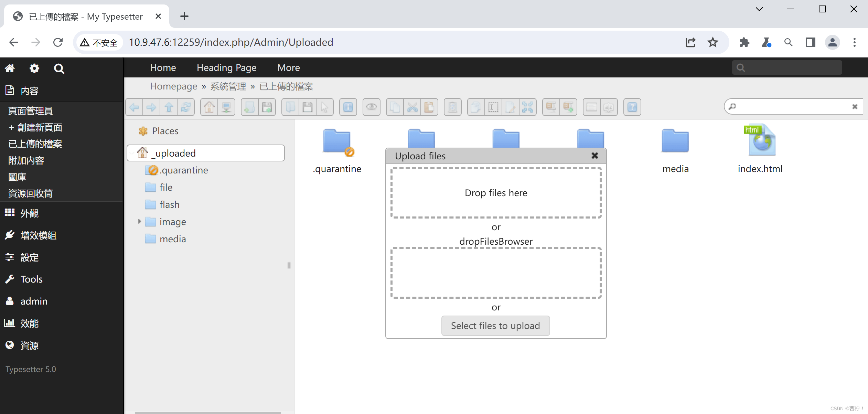Screen dimensions: 868x414
Task: Open the file manager Help
Action: [632, 107]
